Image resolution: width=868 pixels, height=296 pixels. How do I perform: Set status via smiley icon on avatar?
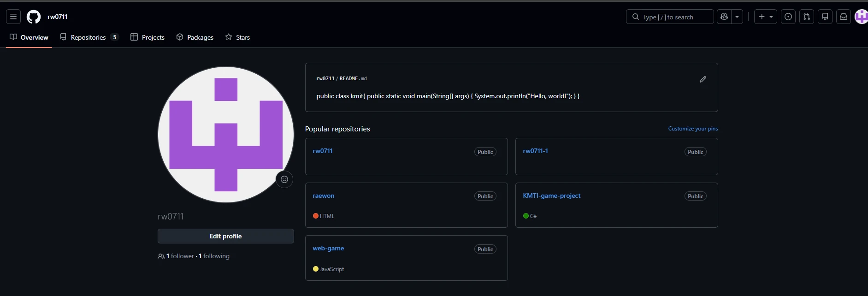[x=284, y=179]
